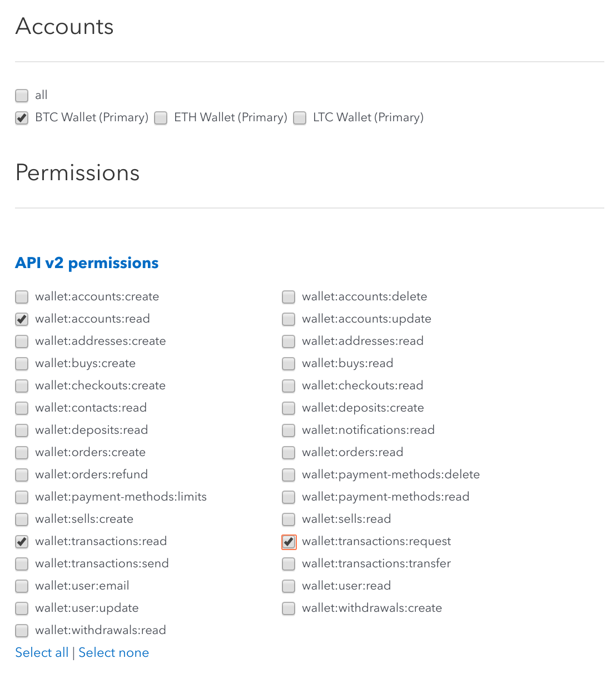Screen dimensions: 616x693
Task: Tick wallet:withdrawals:create checkbox
Action: 289,608
